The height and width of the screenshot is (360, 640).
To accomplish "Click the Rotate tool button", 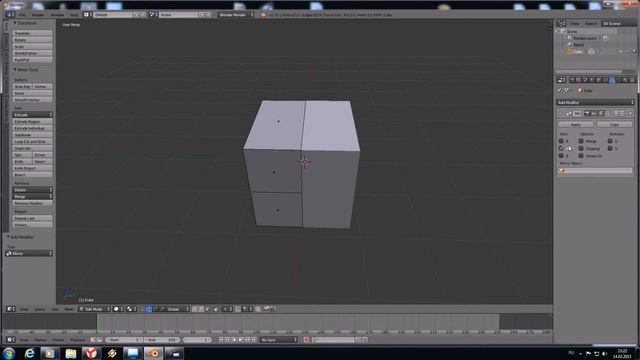I will pos(32,40).
